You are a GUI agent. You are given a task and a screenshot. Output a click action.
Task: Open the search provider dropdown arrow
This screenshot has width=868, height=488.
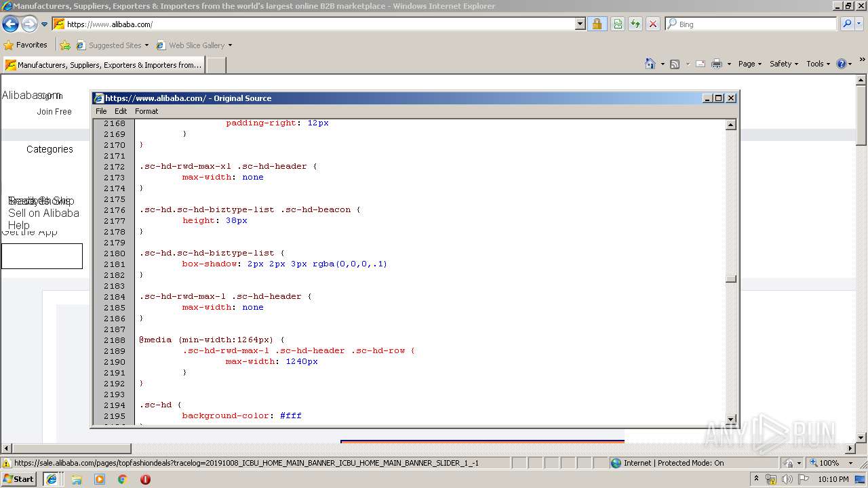(x=860, y=24)
